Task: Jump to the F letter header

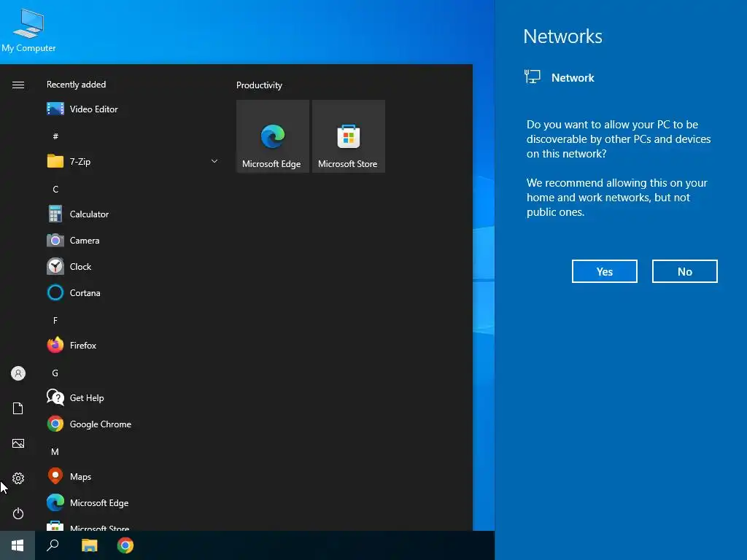Action: 55,321
